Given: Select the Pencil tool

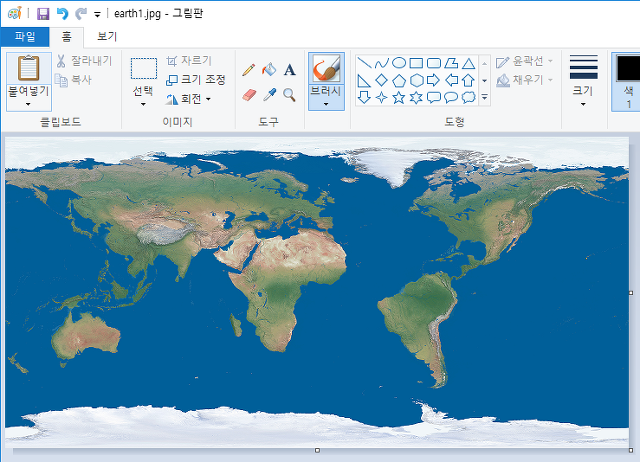Looking at the screenshot, I should click(x=249, y=70).
